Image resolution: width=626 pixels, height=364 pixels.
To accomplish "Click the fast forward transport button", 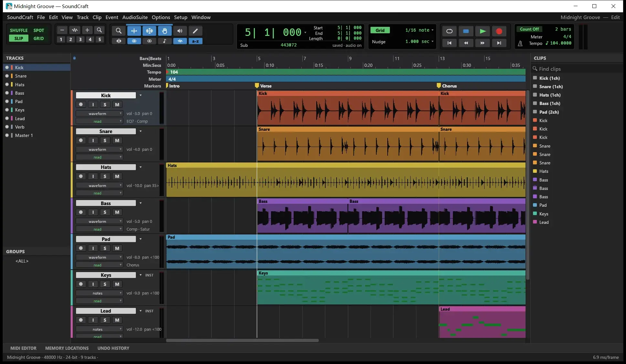I will pyautogui.click(x=482, y=43).
